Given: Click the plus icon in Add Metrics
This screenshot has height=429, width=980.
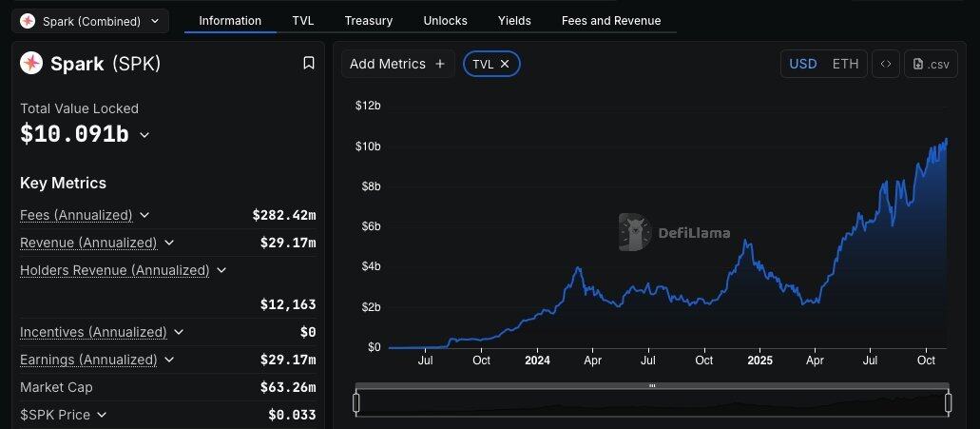Looking at the screenshot, I should [439, 64].
